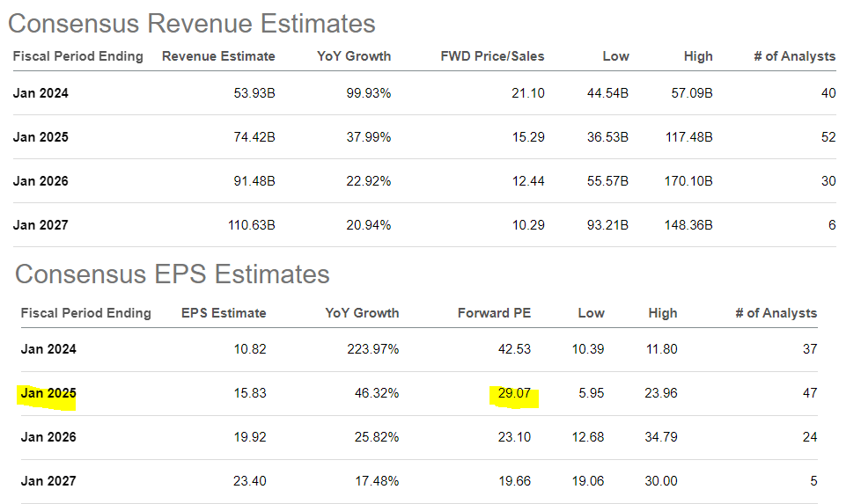This screenshot has width=861, height=504.
Task: Select the Revenue Estimate column header
Action: (218, 56)
